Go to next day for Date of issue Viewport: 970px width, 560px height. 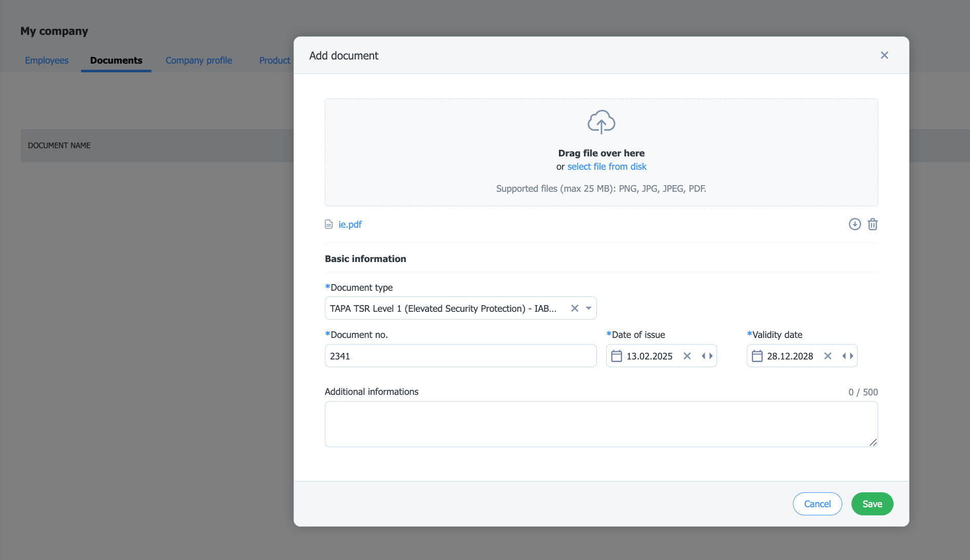(711, 356)
